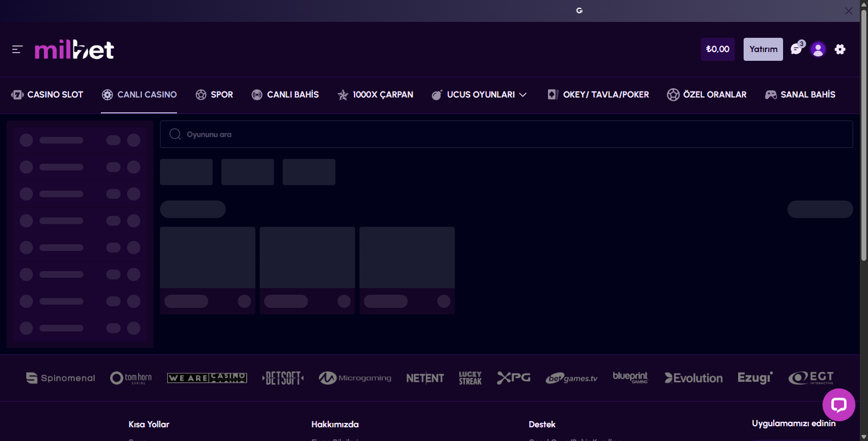Screen dimensions: 868x441
Task: Click the Uygulamamızı edinin text
Action: point(793,423)
